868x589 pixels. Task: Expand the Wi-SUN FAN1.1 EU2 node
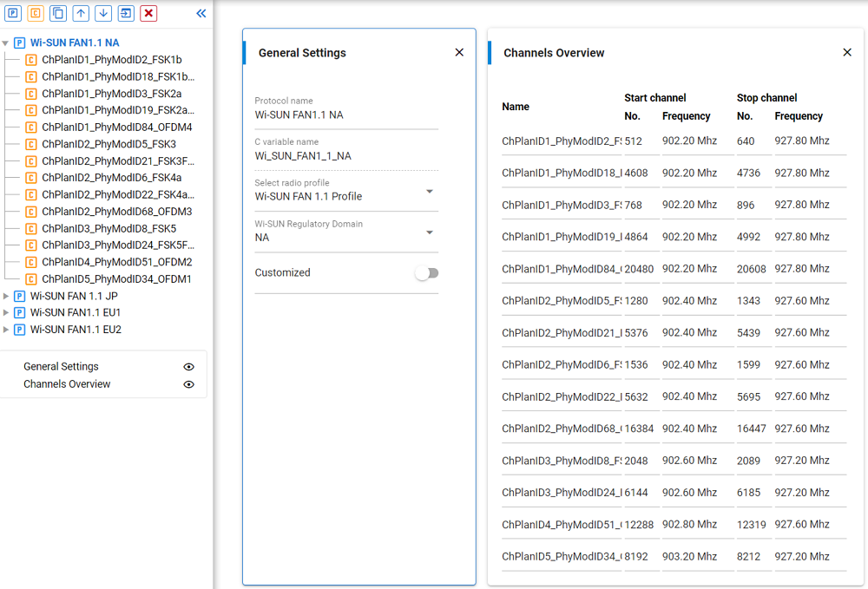pyautogui.click(x=5, y=330)
